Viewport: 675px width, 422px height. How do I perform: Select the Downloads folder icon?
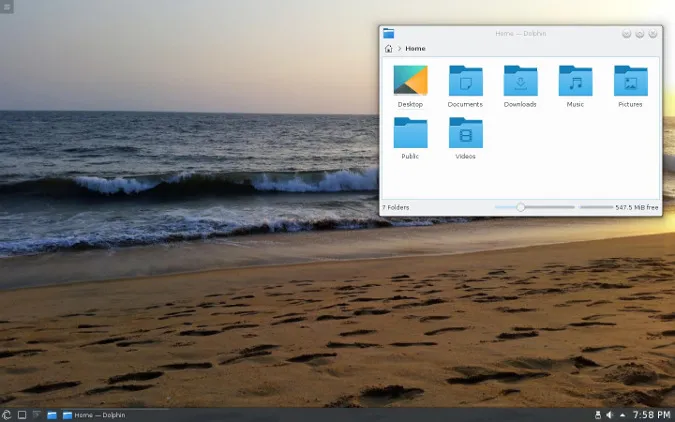coord(520,81)
